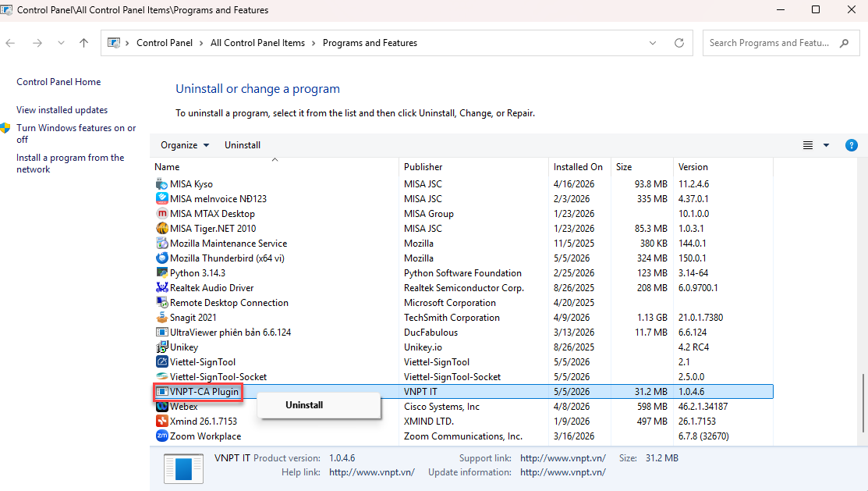Click the VNPT-CA Plugin icon

pyautogui.click(x=161, y=391)
